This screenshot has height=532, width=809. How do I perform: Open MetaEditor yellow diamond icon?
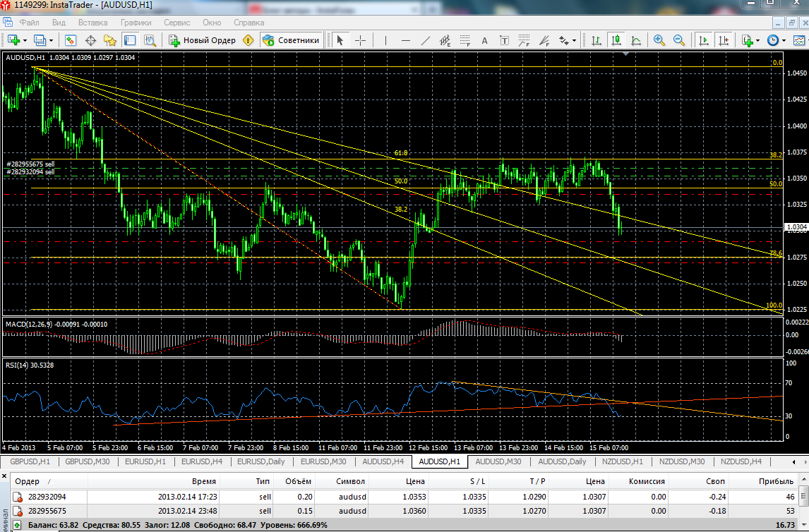pos(248,40)
